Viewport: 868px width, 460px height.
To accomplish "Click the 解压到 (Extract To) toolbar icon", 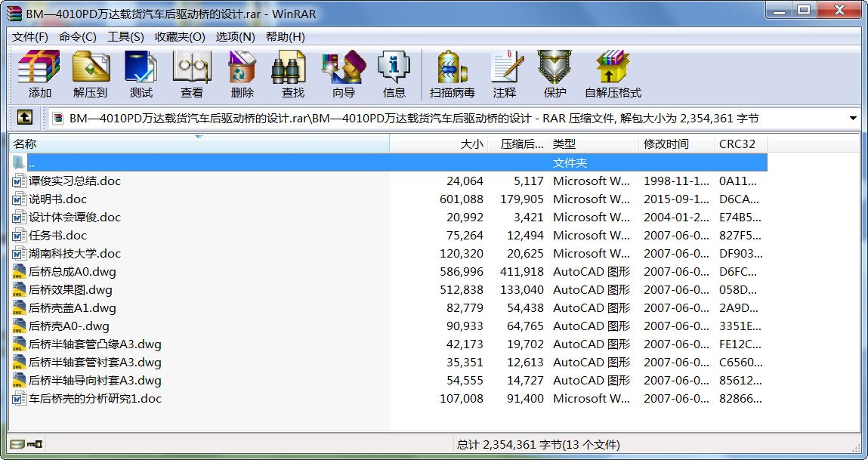I will [x=90, y=67].
